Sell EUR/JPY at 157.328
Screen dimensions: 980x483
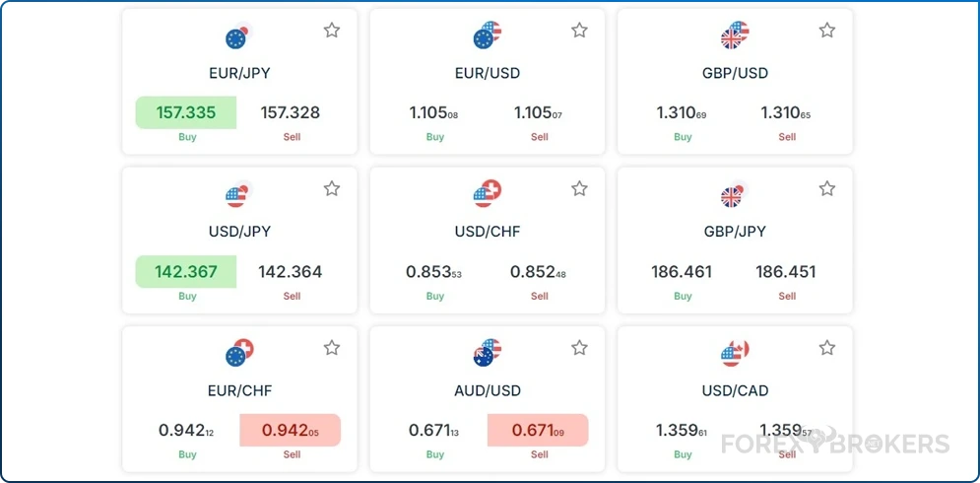(291, 112)
